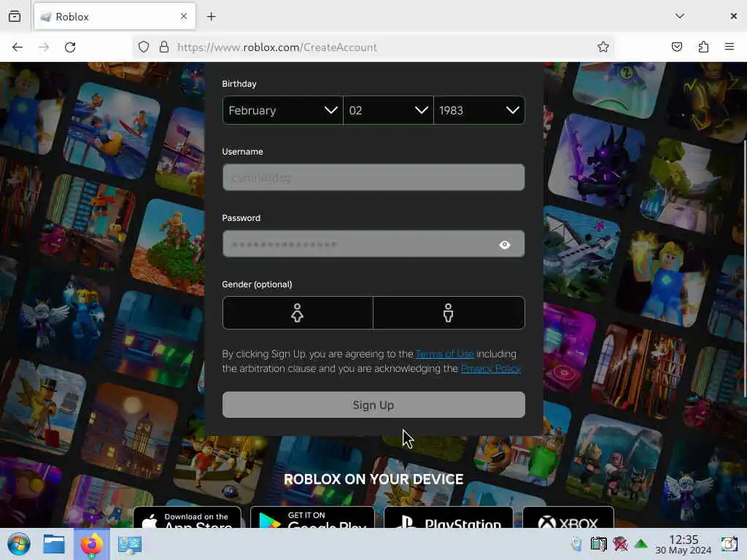Open the App Store download badge

tap(187, 518)
